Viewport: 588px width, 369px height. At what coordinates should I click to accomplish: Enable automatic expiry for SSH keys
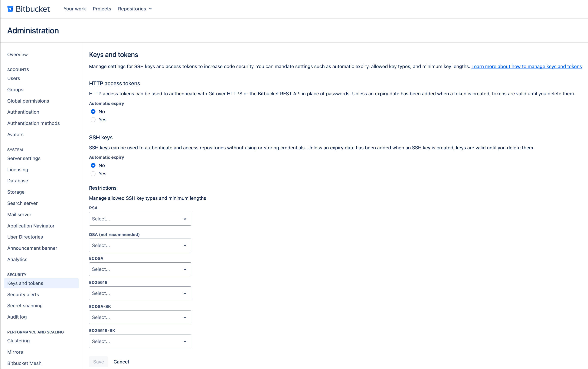(x=93, y=174)
